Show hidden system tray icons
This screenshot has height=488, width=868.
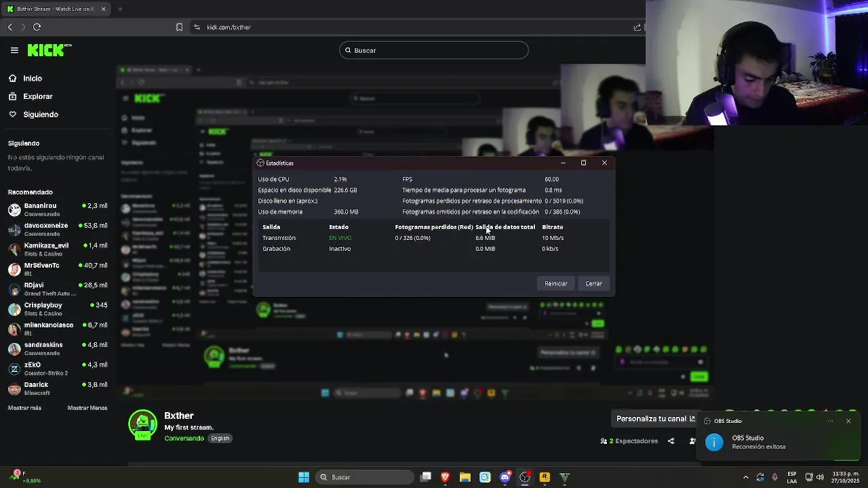[x=746, y=477]
